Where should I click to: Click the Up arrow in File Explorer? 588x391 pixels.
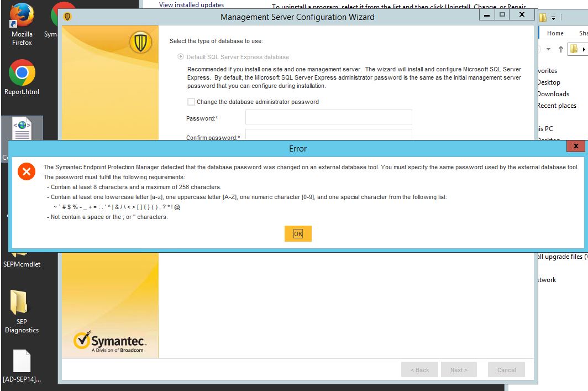[560, 49]
